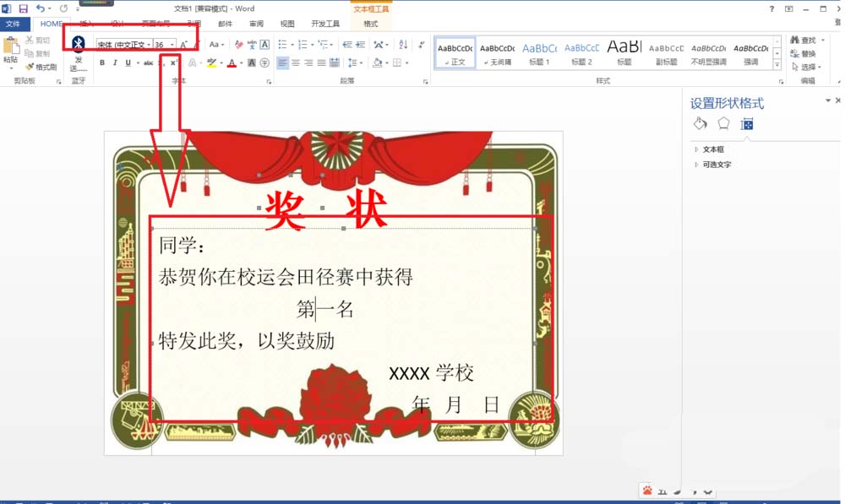The image size is (845, 504).
Task: Apply superscript formatting
Action: point(172,61)
